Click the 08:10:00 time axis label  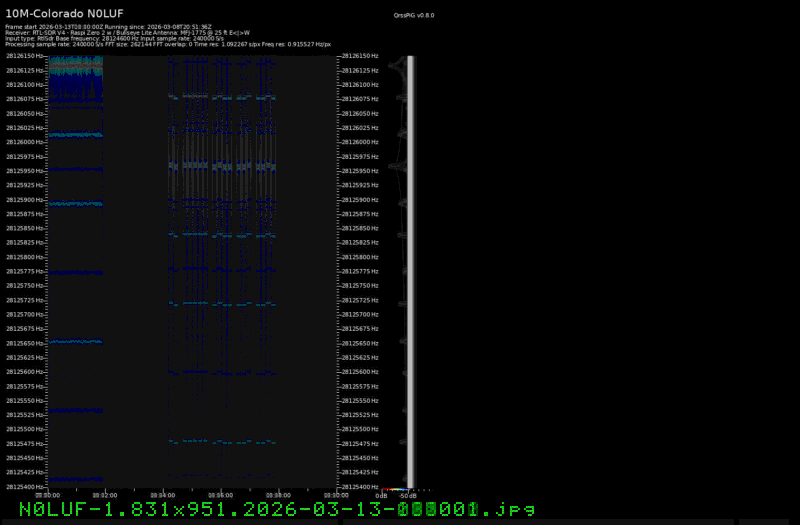point(337,495)
